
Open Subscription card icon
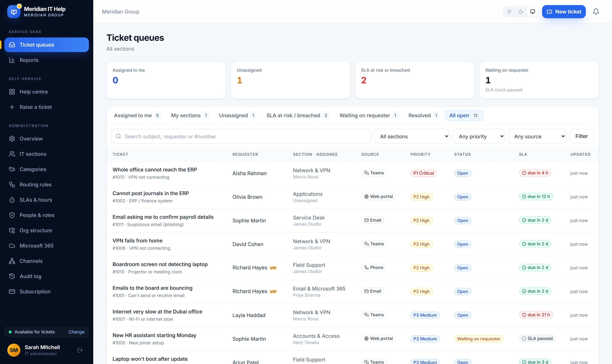[x=12, y=292]
